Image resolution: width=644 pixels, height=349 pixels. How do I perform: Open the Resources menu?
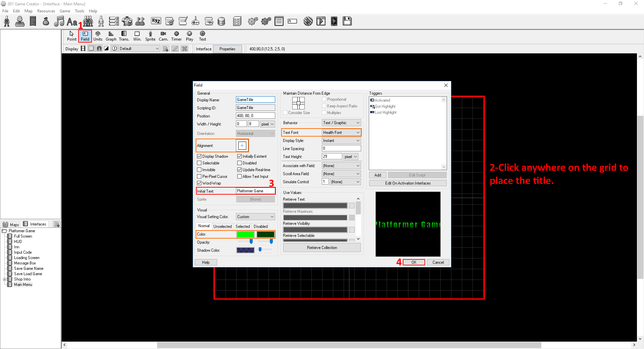tap(46, 11)
